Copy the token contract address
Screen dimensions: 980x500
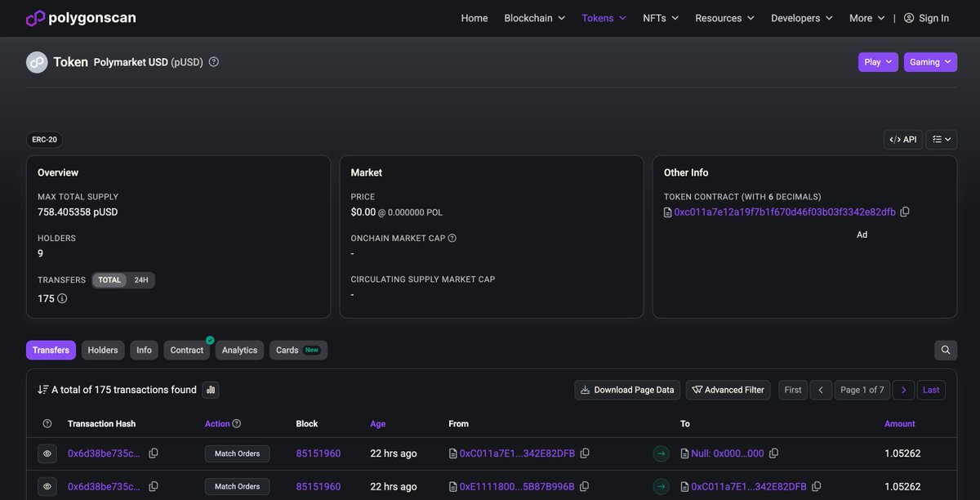pos(905,212)
